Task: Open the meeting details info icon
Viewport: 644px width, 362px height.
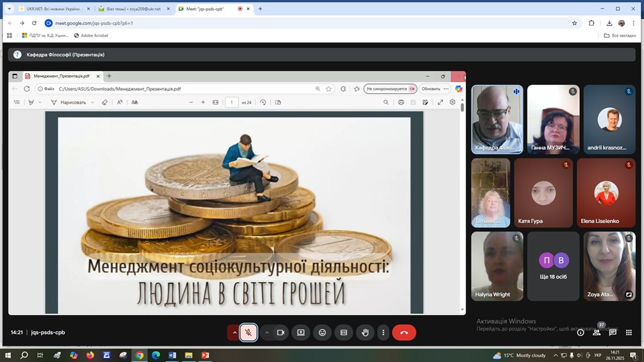Action: pyautogui.click(x=580, y=333)
